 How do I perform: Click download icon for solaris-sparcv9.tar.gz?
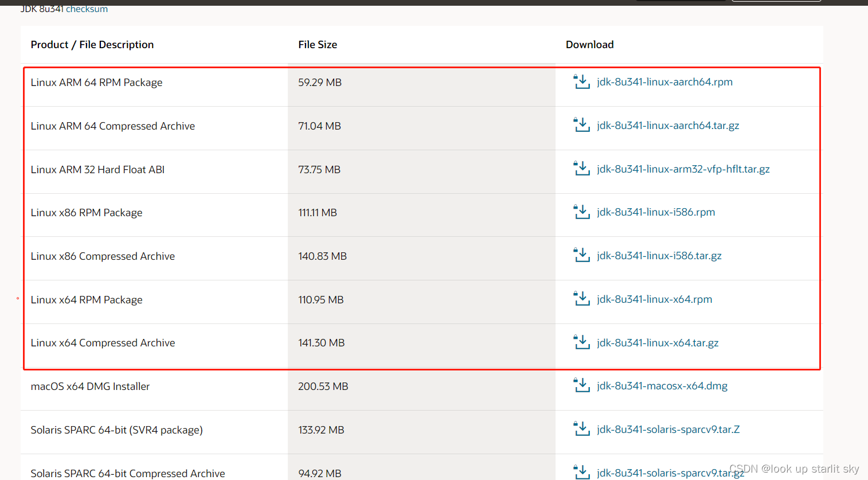pyautogui.click(x=581, y=473)
